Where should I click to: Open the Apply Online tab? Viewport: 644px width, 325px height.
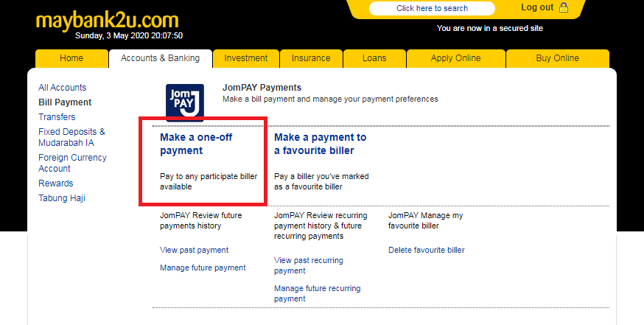pos(455,58)
